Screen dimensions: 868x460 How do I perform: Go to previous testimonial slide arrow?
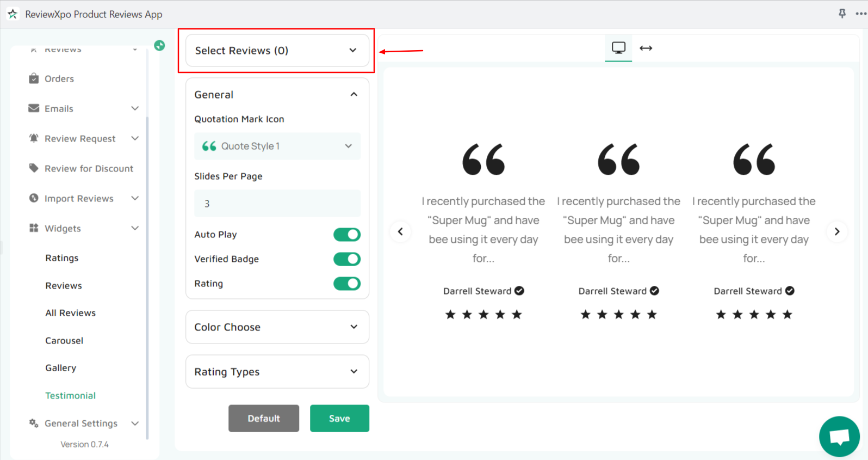(x=400, y=231)
